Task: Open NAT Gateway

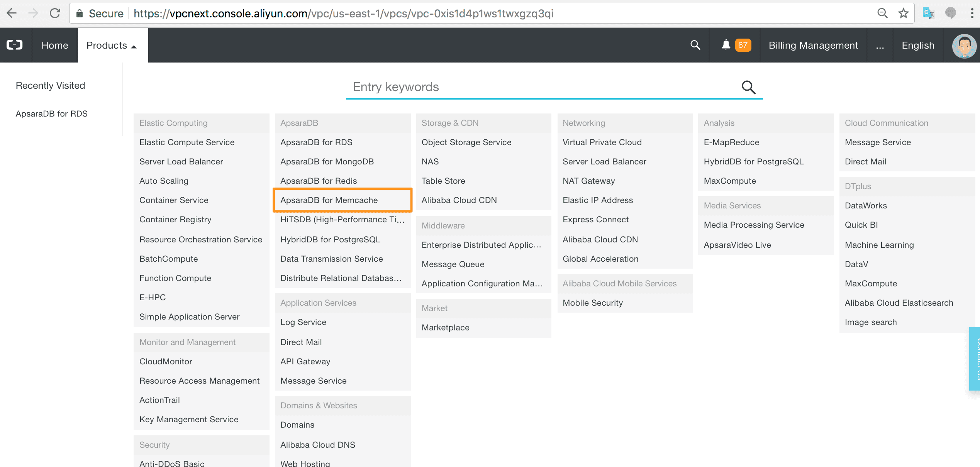Action: point(588,181)
